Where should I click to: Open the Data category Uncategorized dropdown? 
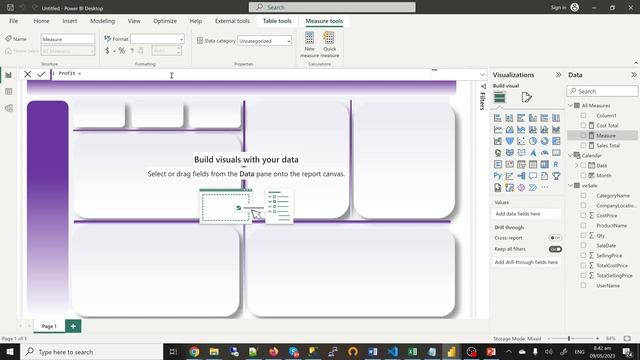pos(264,41)
